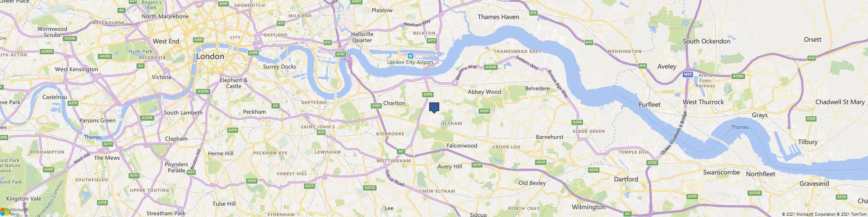The width and height of the screenshot is (868, 217).
Task: Click the A102 road badge near Charlton
Action: tap(376, 105)
